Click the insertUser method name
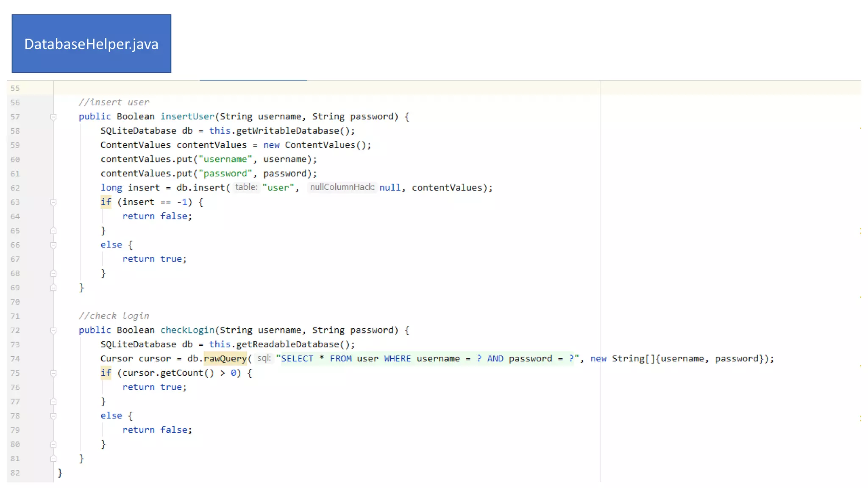Image resolution: width=868 pixels, height=488 pixels. tap(187, 116)
